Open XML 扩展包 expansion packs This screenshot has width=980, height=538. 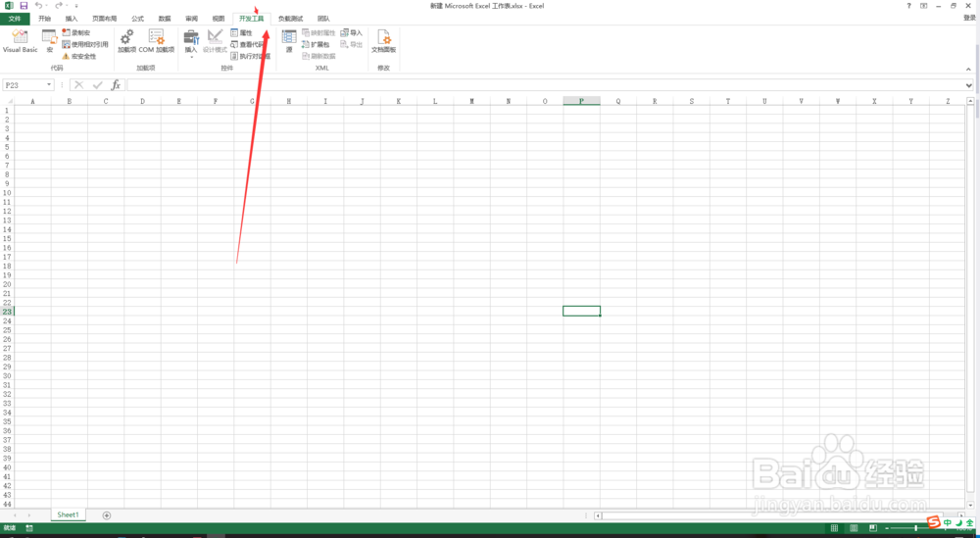[x=316, y=44]
